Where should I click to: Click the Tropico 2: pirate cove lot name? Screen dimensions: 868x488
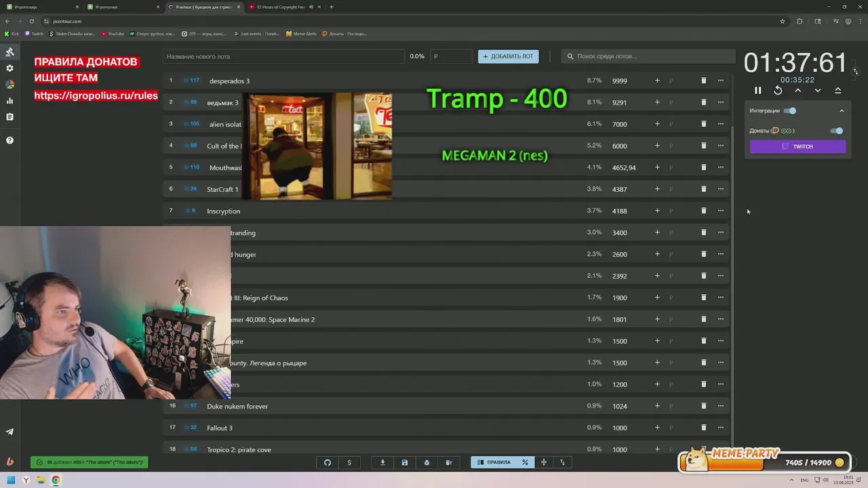click(x=239, y=450)
